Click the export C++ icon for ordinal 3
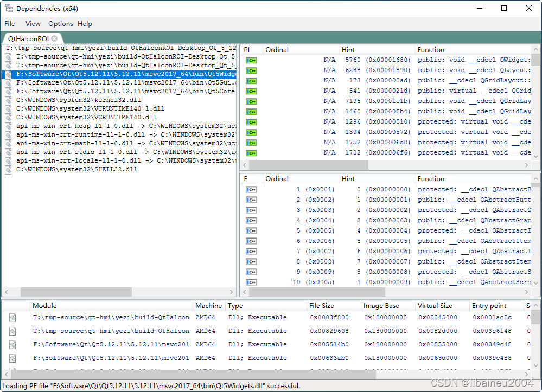 tap(251, 210)
